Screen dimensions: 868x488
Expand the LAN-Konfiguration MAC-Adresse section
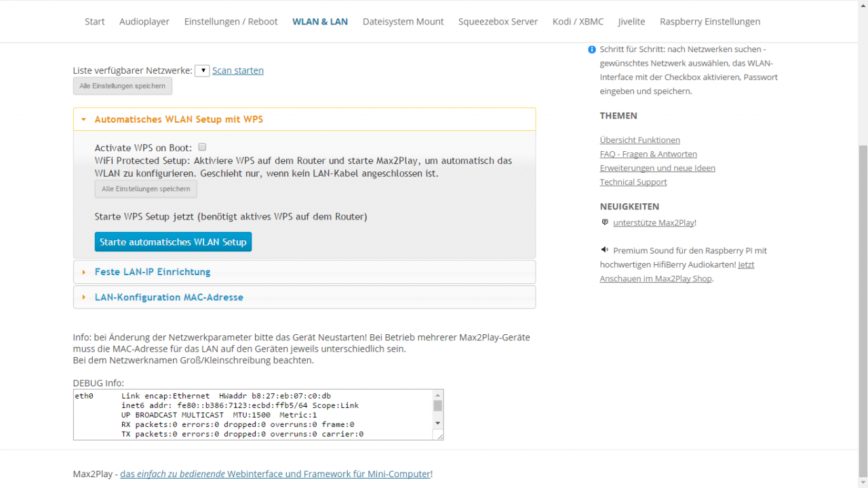(x=304, y=298)
